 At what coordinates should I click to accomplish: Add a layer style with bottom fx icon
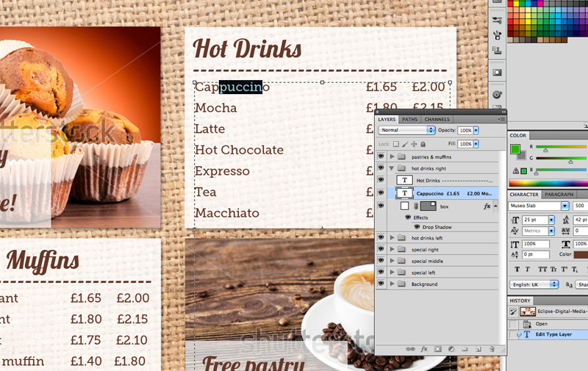click(x=424, y=349)
